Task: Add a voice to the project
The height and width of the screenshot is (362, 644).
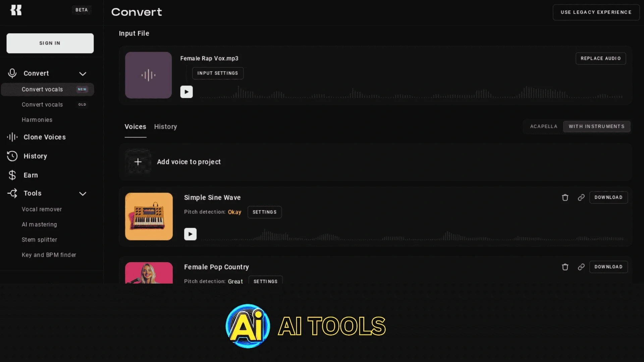Action: click(189, 162)
